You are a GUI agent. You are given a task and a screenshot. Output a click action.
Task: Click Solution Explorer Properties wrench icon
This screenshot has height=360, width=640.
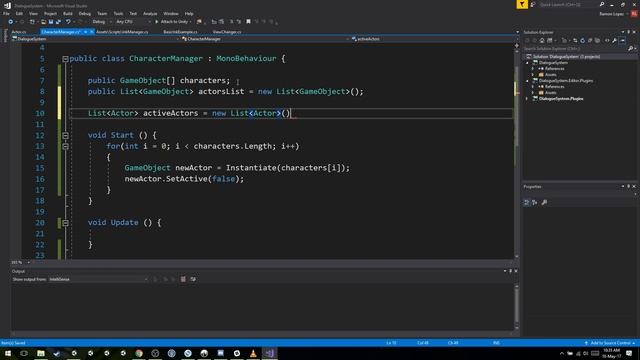[614, 40]
